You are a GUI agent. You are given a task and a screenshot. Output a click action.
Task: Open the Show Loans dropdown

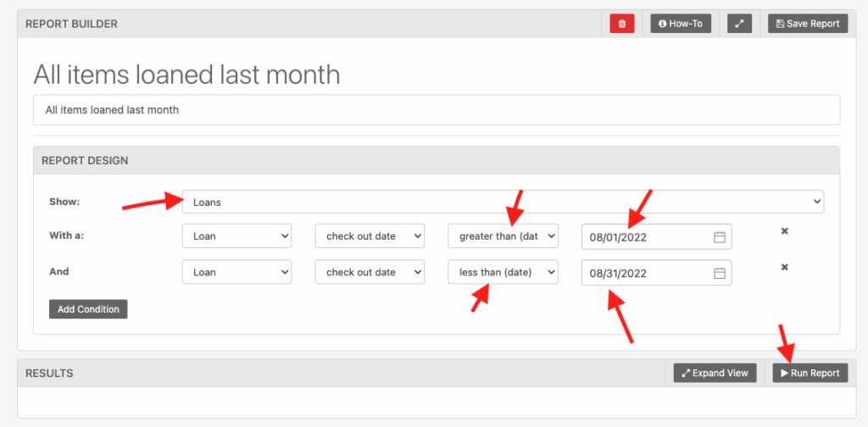(503, 202)
